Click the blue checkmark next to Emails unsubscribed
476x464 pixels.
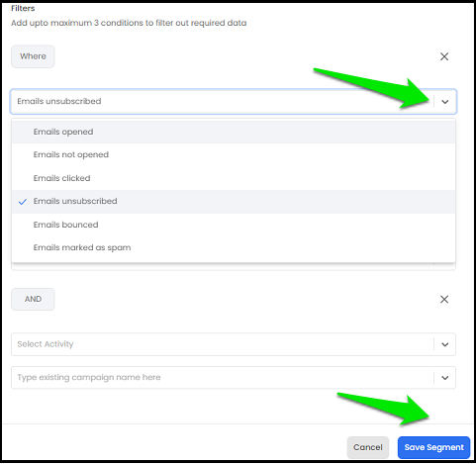(23, 202)
